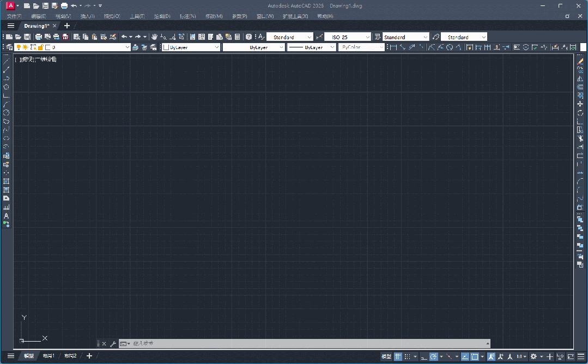
Task: Click the Make Object's Layer Current icon
Action: (135, 47)
